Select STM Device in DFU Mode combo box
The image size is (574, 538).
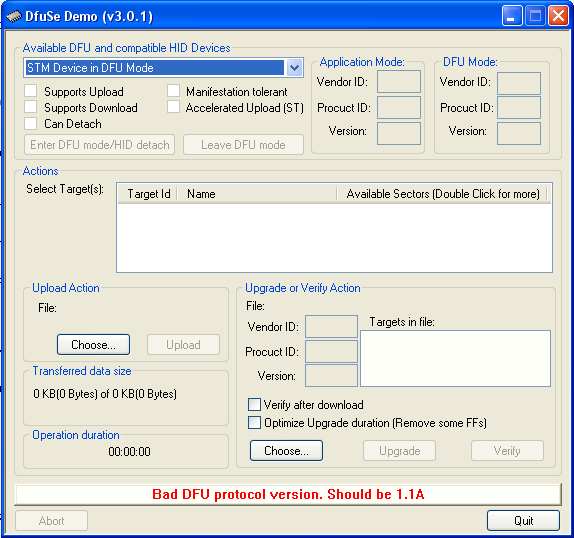[x=163, y=68]
